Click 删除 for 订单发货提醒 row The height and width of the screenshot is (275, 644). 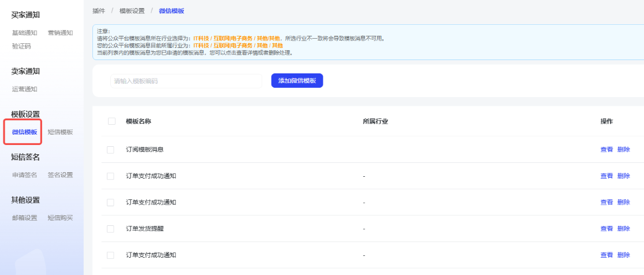(x=624, y=229)
